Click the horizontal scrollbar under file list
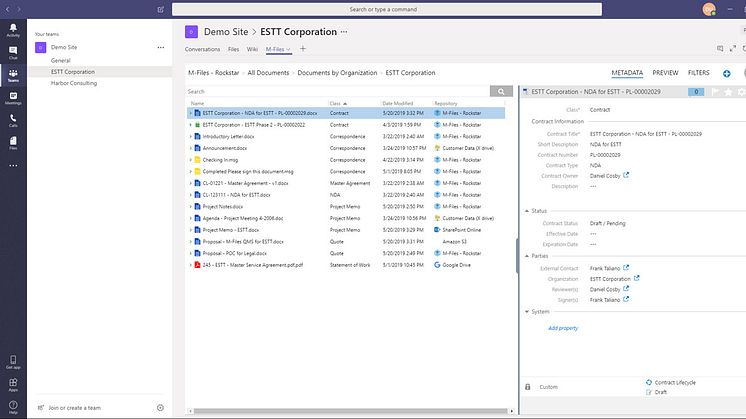Viewport: 746px width, 419px height. (351, 411)
